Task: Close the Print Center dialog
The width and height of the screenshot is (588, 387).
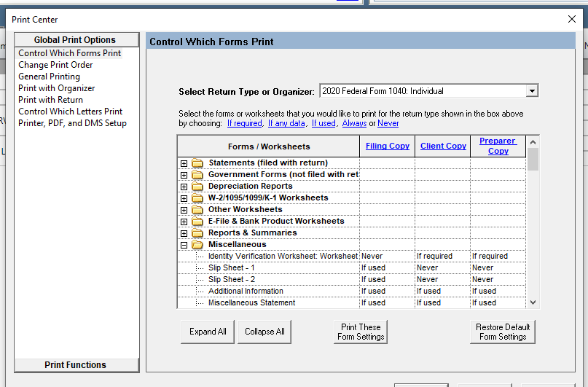Action: point(571,20)
